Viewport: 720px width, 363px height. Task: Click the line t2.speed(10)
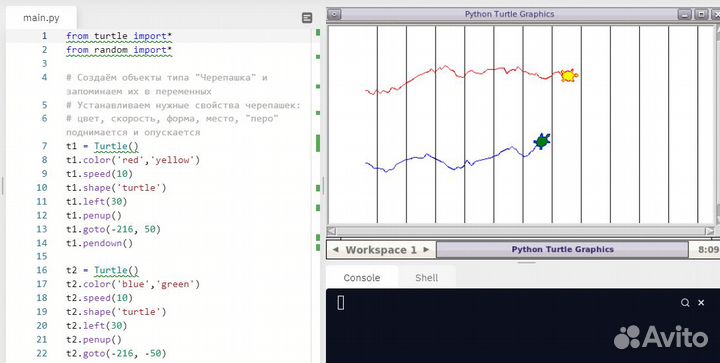click(99, 298)
